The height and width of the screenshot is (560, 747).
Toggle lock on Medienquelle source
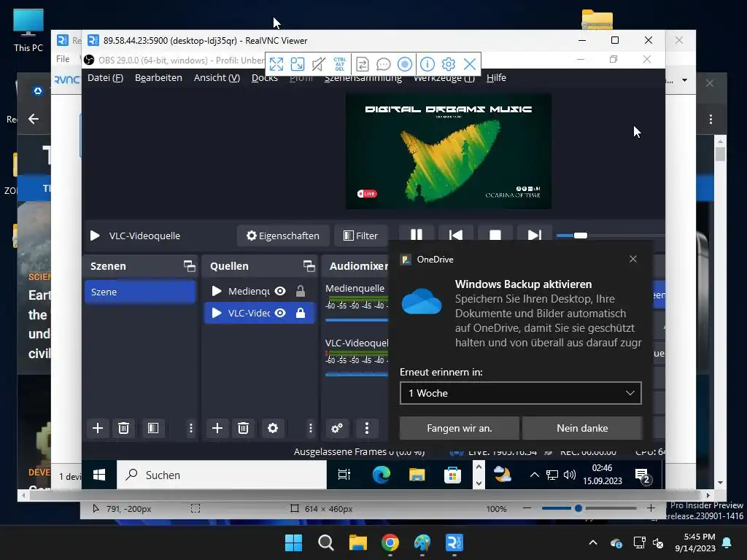(300, 291)
